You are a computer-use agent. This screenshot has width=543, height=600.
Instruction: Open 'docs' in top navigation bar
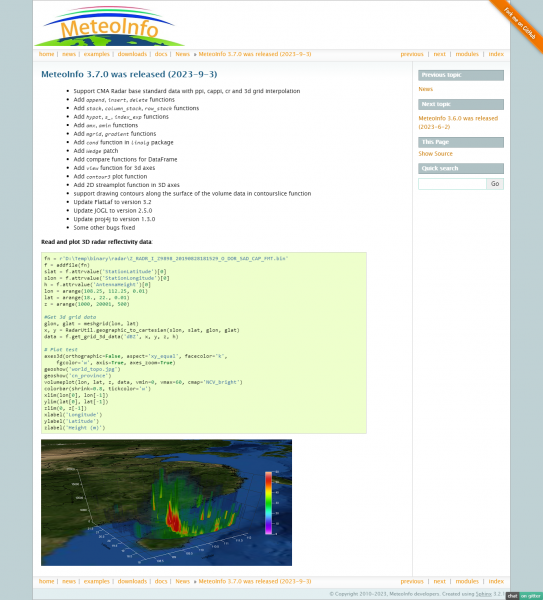[161, 54]
